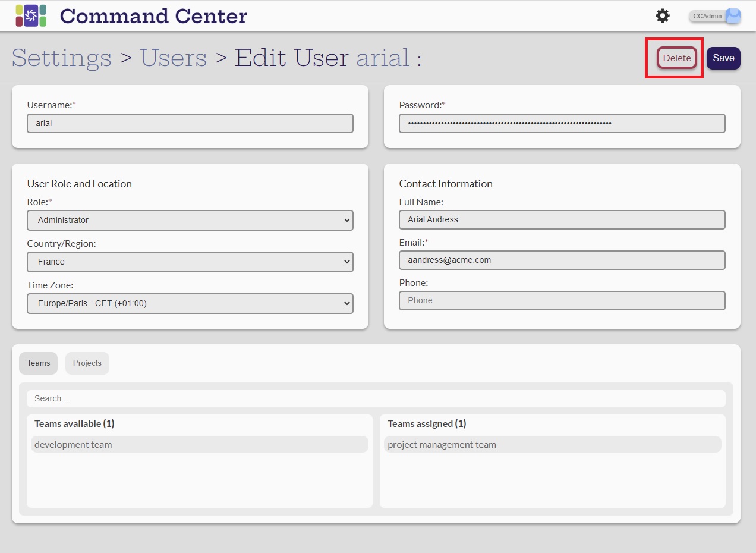Click the Delete user button
Image resolution: width=756 pixels, height=553 pixels.
pyautogui.click(x=677, y=58)
